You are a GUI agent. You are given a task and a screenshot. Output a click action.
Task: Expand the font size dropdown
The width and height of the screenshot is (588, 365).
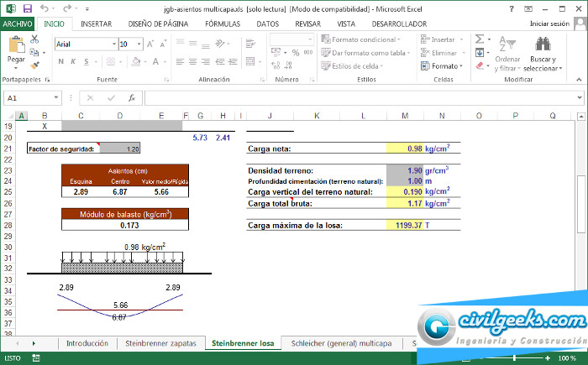click(138, 44)
